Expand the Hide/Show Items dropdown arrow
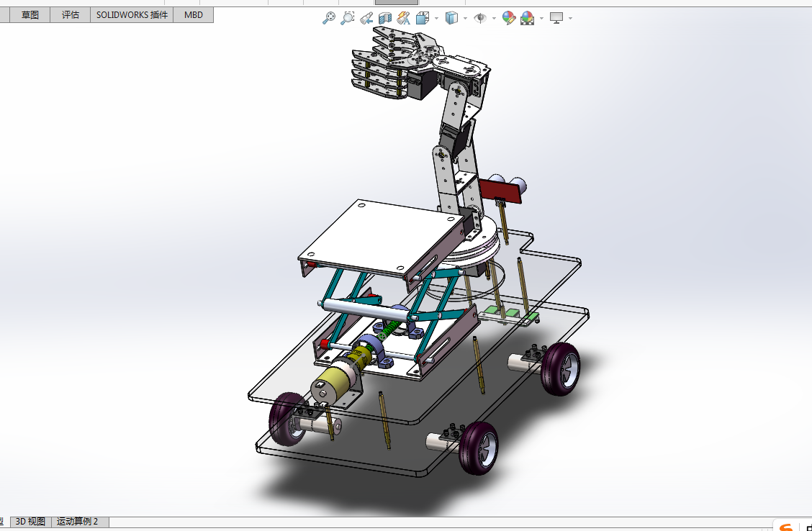The height and width of the screenshot is (531, 812). point(494,18)
